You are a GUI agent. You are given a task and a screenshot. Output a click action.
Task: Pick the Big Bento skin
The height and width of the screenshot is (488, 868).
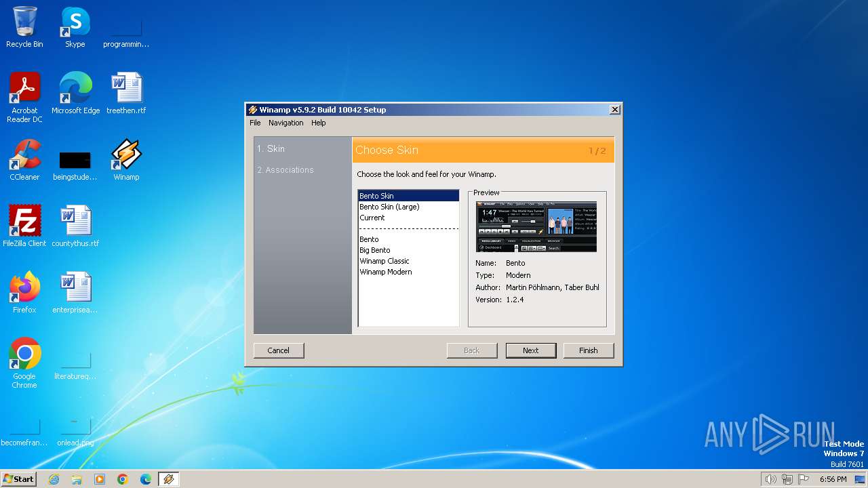tap(408, 250)
